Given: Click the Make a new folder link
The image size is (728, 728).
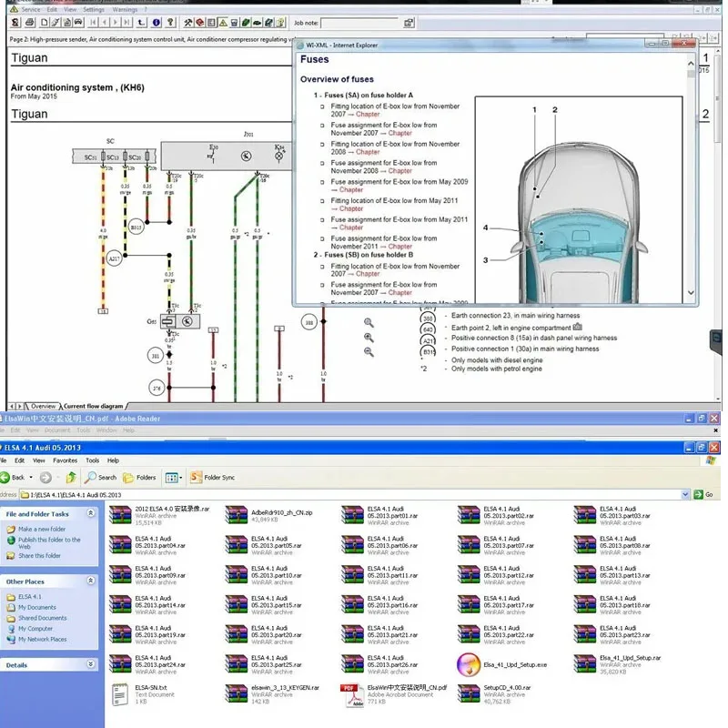Looking at the screenshot, I should [42, 529].
